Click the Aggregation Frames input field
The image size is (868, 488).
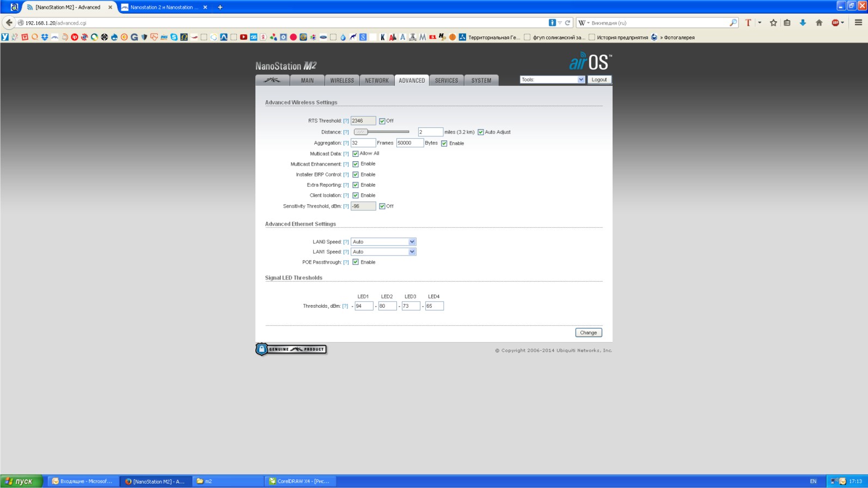click(x=363, y=143)
